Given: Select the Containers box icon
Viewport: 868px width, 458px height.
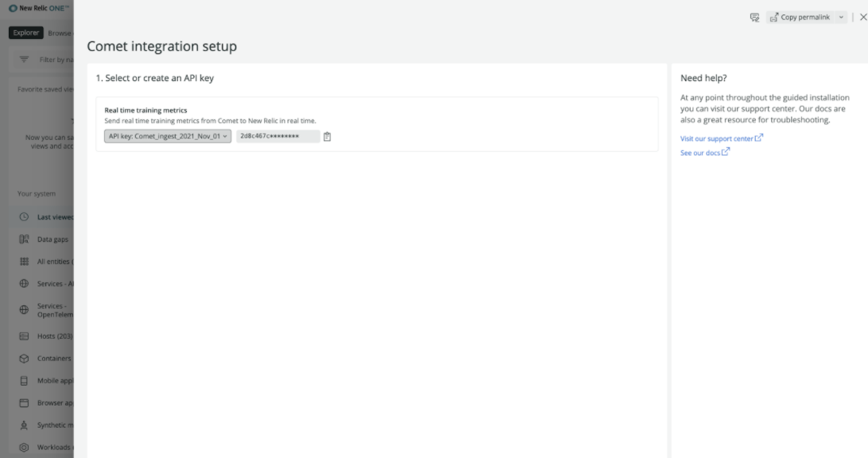Looking at the screenshot, I should pos(23,358).
